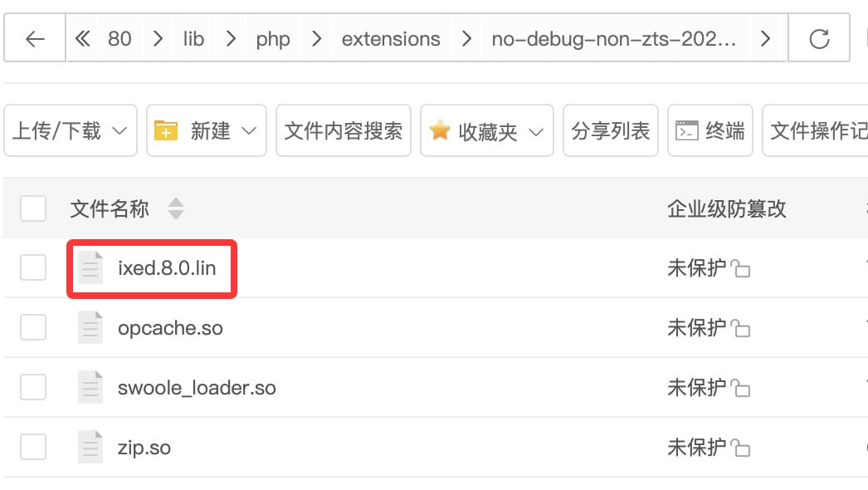Select the opcache.so row checkbox
This screenshot has height=490, width=868.
click(33, 328)
